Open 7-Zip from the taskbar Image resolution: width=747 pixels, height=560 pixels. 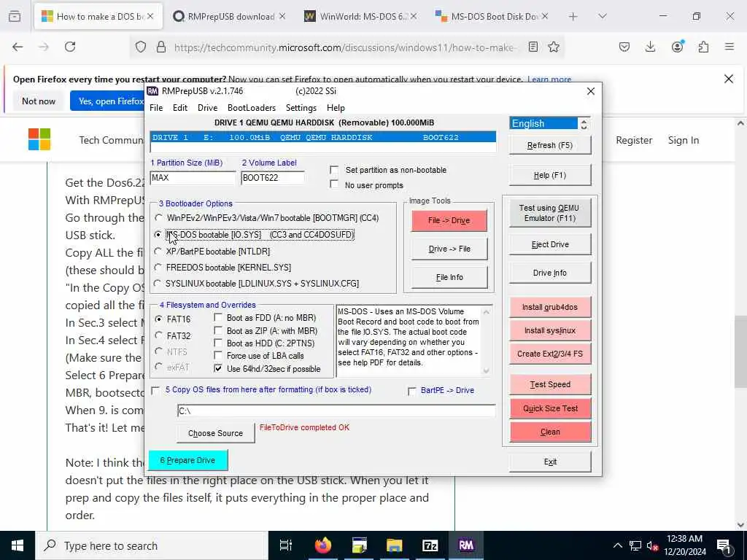coord(430,545)
